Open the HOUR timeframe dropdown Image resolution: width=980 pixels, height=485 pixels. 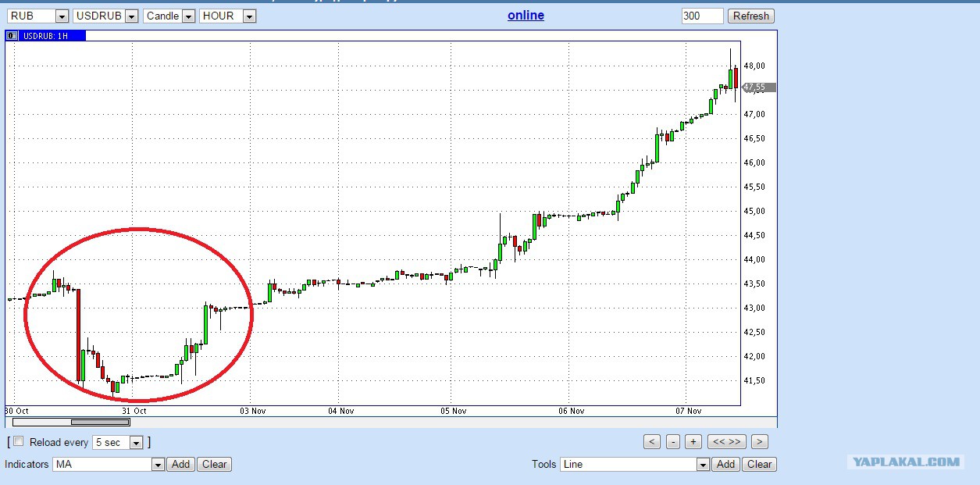228,16
